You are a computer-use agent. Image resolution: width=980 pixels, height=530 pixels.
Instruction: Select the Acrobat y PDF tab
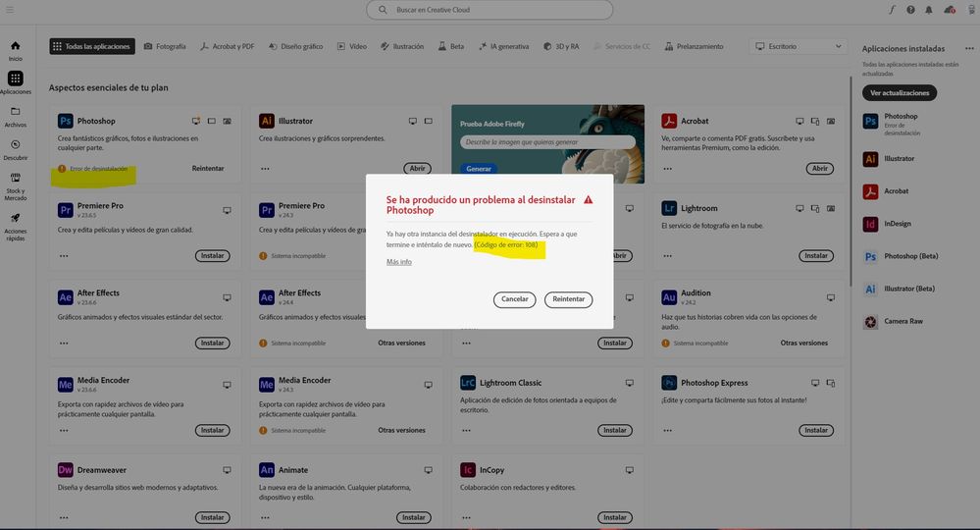227,46
